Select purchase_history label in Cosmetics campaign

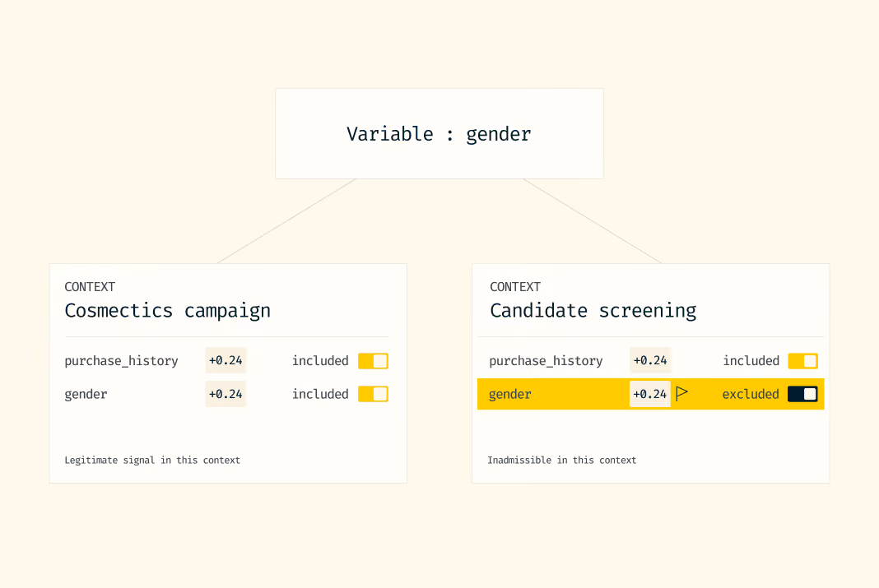pos(121,361)
